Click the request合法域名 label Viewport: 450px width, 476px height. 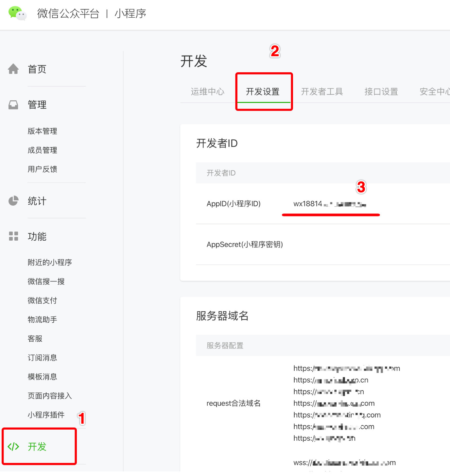[234, 403]
